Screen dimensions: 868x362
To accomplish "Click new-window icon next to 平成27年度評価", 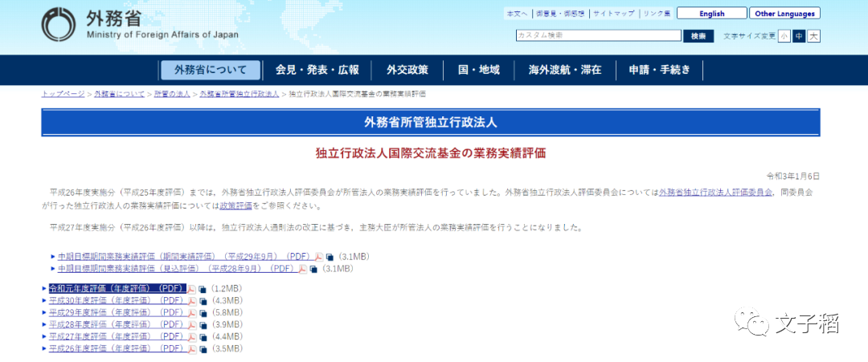I will pyautogui.click(x=203, y=337).
